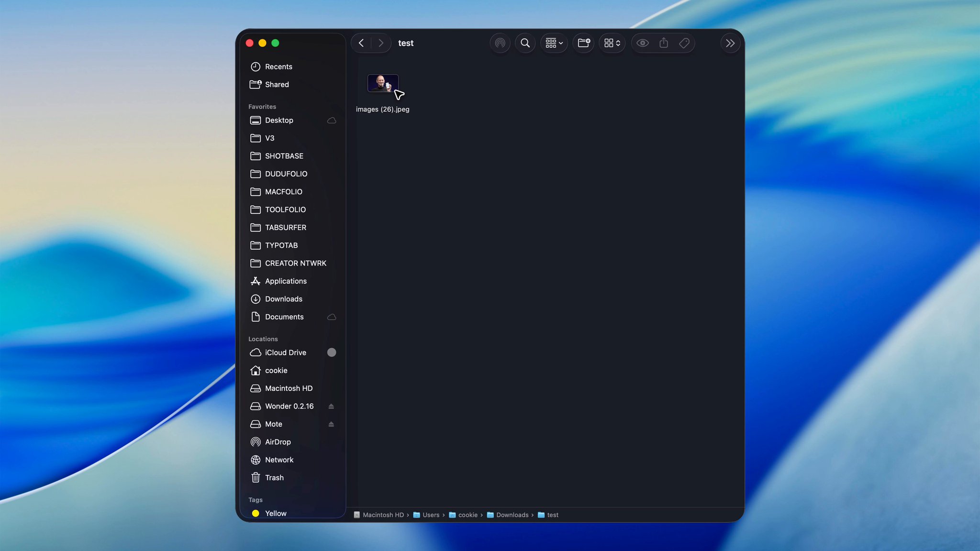Image resolution: width=980 pixels, height=551 pixels.
Task: Open the icon view switcher dropdown
Action: 612,43
